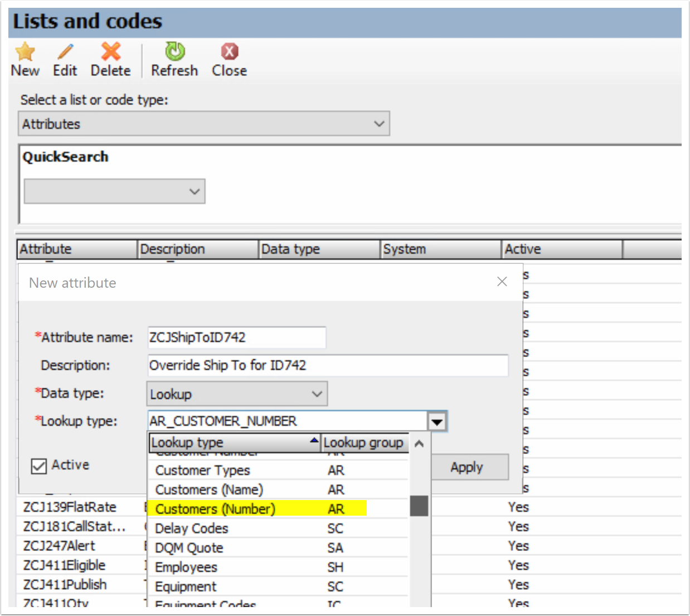Select DQM Quote in lookup list
Image resolution: width=690 pixels, height=616 pixels.
click(278, 548)
